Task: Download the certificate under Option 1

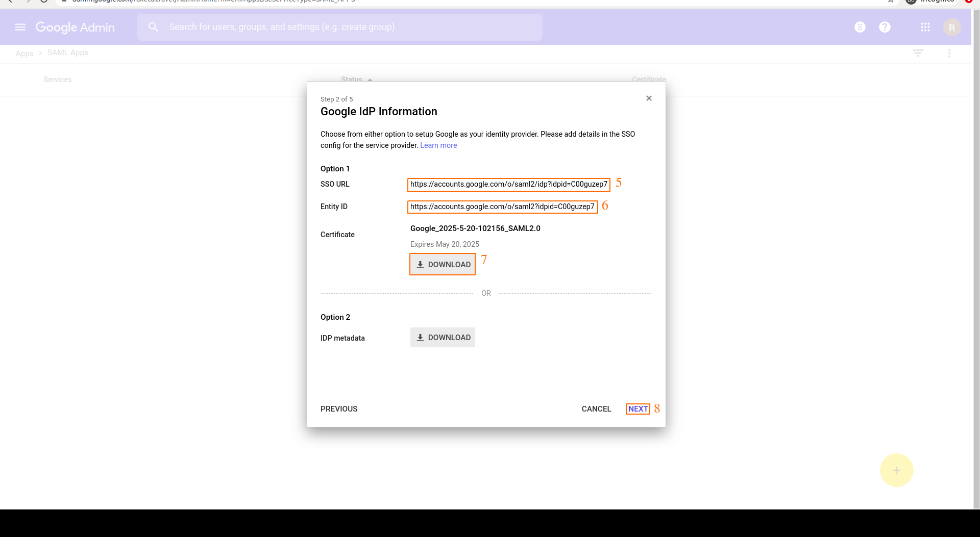Action: [443, 264]
